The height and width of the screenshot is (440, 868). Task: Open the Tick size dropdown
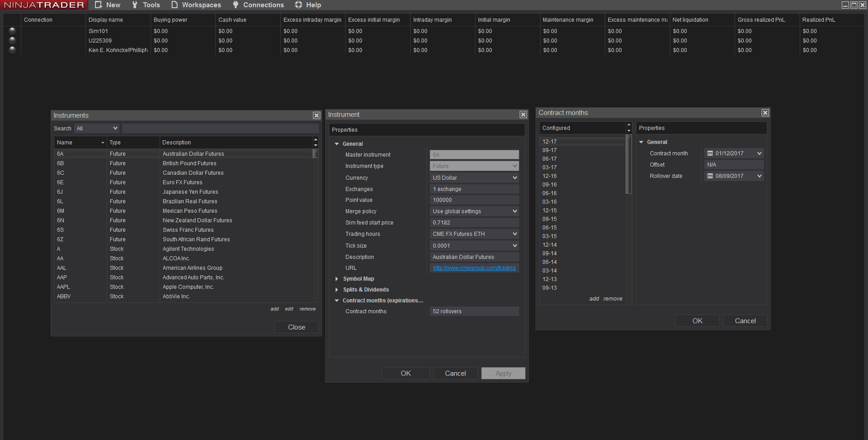pos(474,246)
